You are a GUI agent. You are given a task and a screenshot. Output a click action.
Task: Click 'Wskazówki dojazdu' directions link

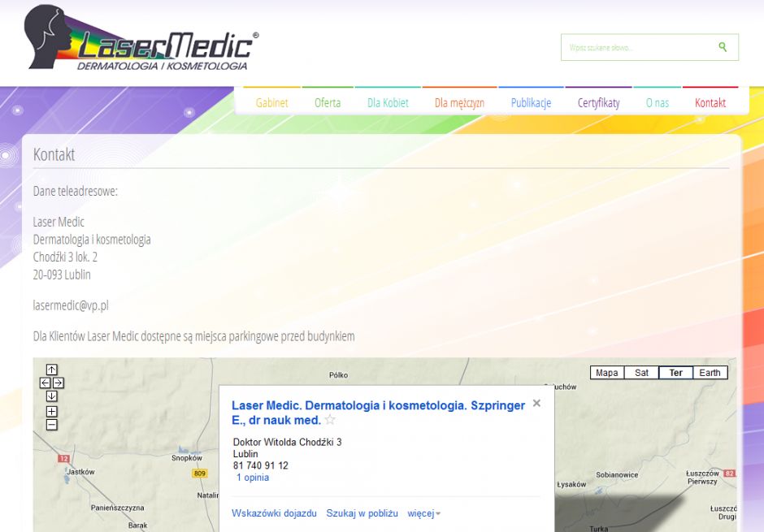pos(274,513)
